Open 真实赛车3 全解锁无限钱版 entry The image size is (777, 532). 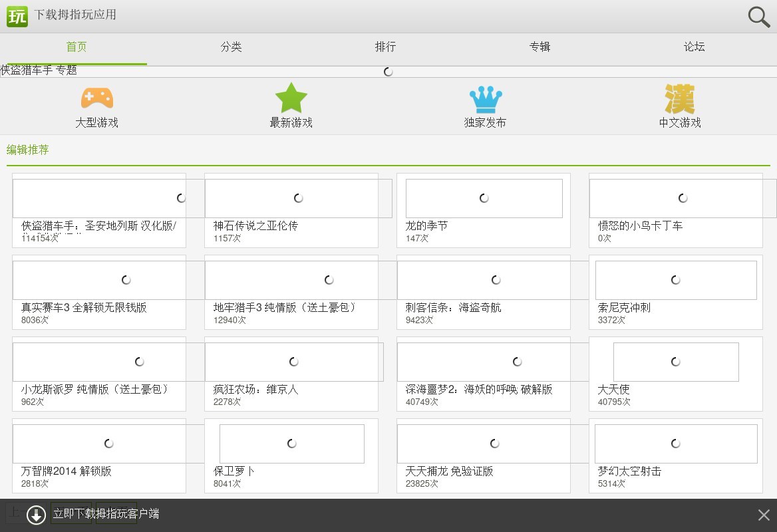84,308
